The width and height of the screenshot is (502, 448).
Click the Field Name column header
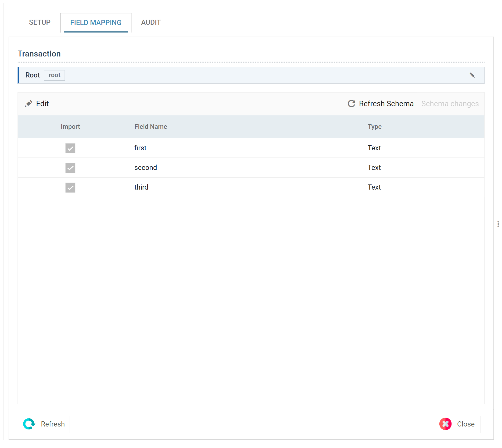pyautogui.click(x=151, y=127)
